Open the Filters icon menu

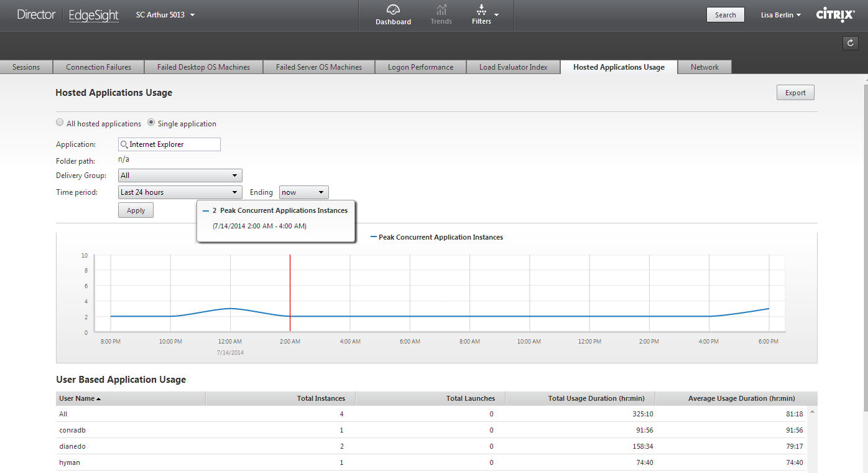click(x=481, y=10)
